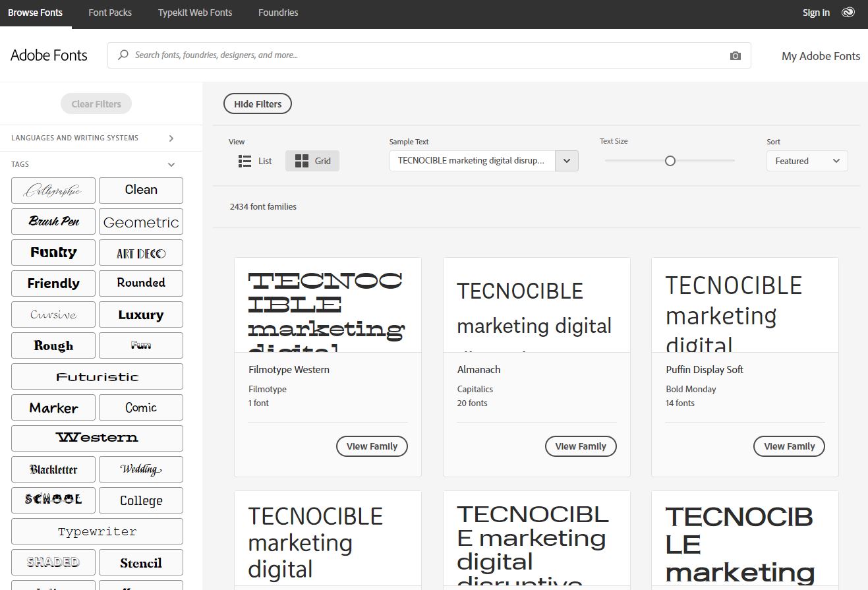Switch to Grid view

(x=312, y=161)
